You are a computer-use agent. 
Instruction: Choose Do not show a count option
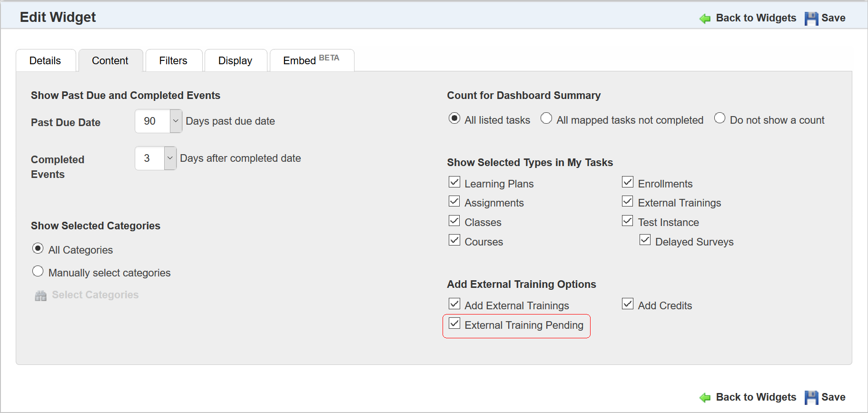tap(720, 118)
